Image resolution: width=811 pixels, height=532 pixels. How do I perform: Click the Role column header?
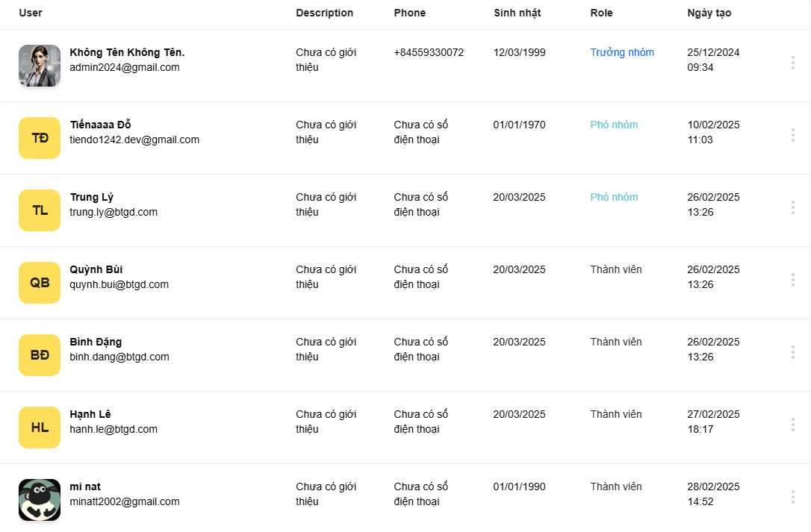601,13
